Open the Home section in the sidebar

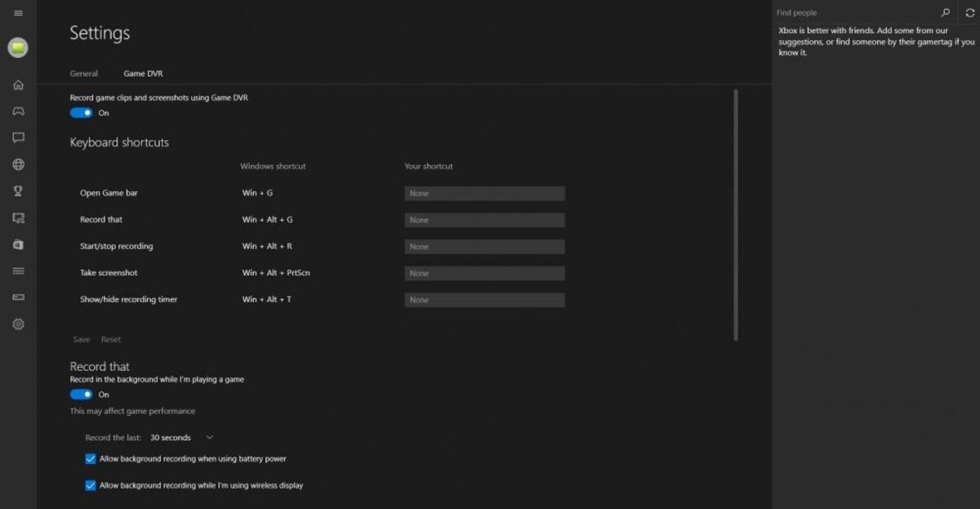coord(17,84)
